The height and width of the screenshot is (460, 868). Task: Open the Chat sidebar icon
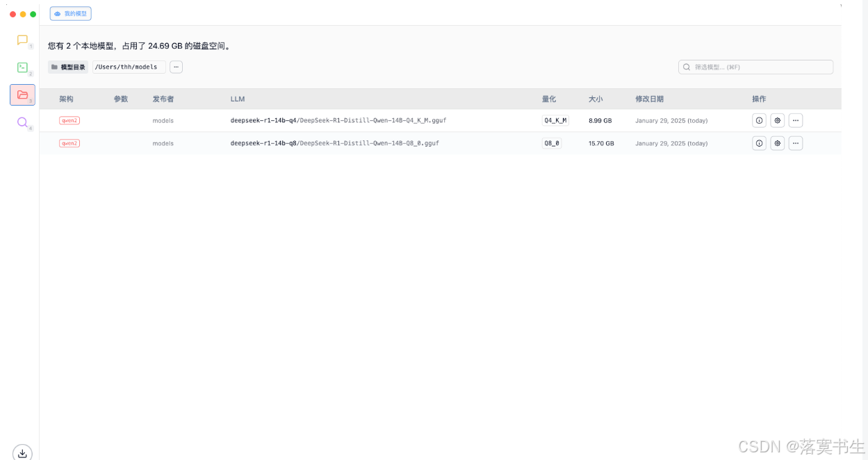click(x=22, y=40)
